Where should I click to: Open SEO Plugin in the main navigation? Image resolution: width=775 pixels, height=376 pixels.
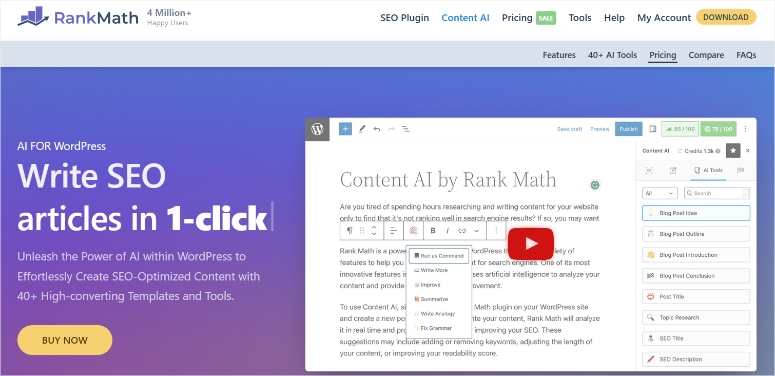click(x=404, y=18)
